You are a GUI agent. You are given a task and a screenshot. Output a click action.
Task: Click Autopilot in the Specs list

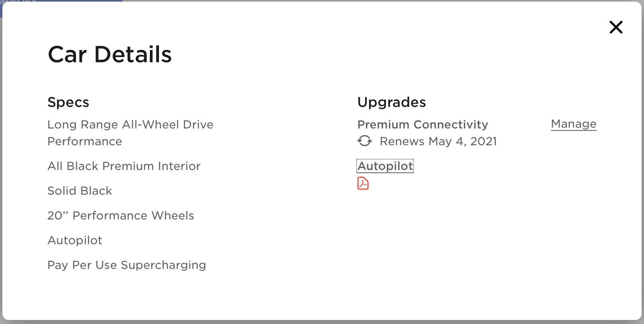pyautogui.click(x=75, y=240)
